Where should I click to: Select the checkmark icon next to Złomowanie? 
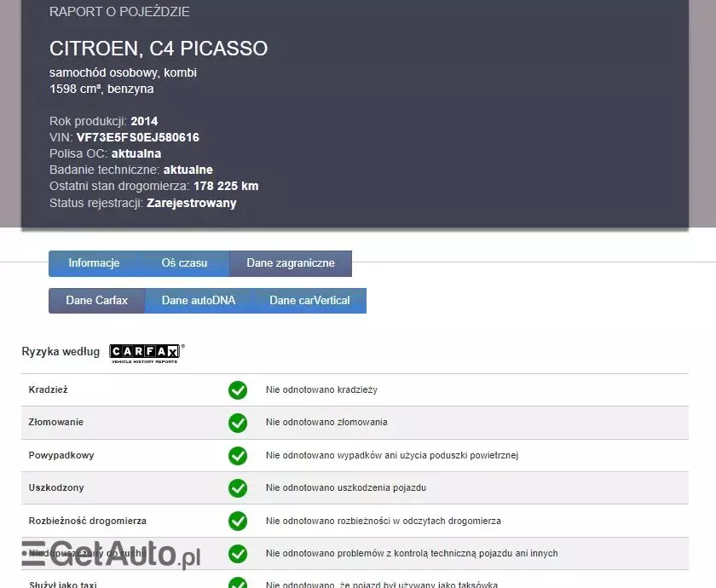(238, 422)
